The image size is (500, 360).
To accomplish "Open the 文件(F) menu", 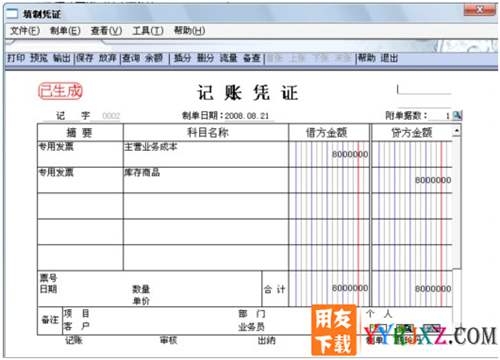I will [25, 31].
